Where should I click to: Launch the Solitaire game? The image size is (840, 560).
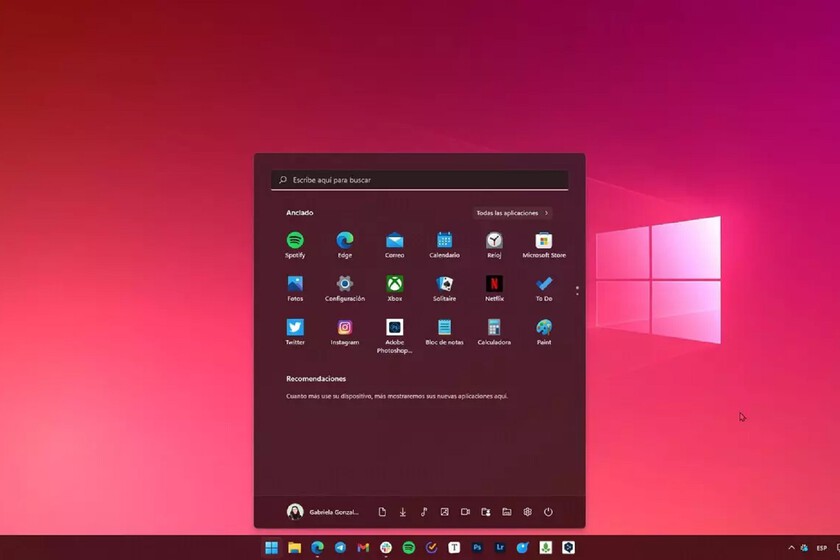pos(445,284)
